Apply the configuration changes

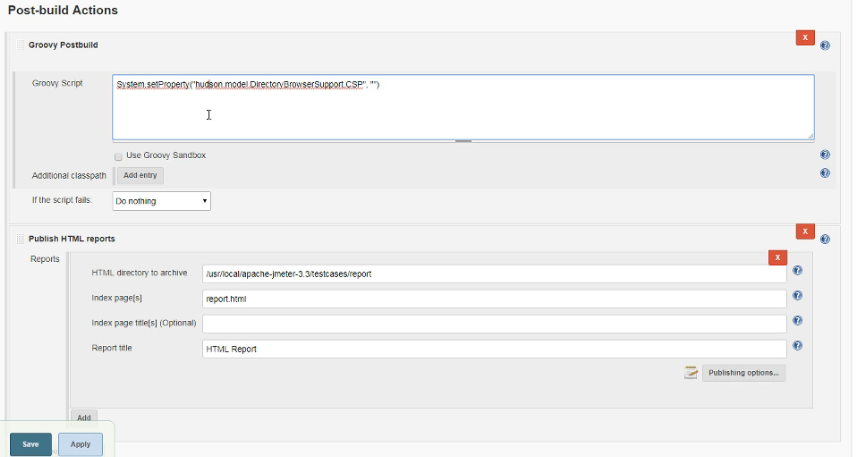click(80, 444)
